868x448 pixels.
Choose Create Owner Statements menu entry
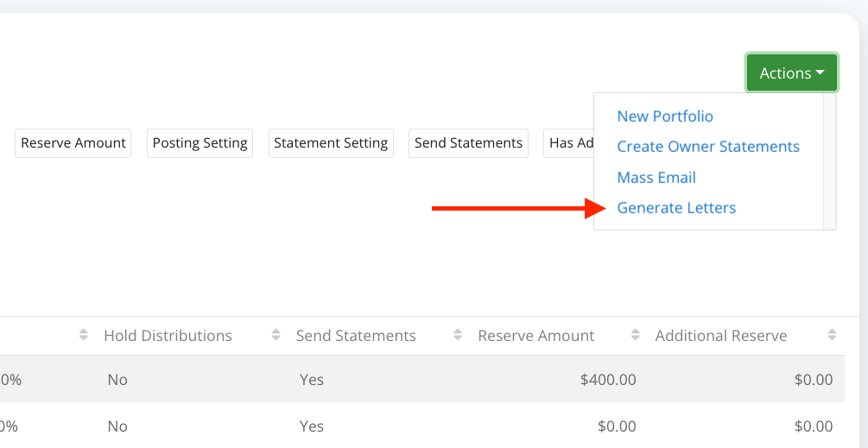[707, 147]
